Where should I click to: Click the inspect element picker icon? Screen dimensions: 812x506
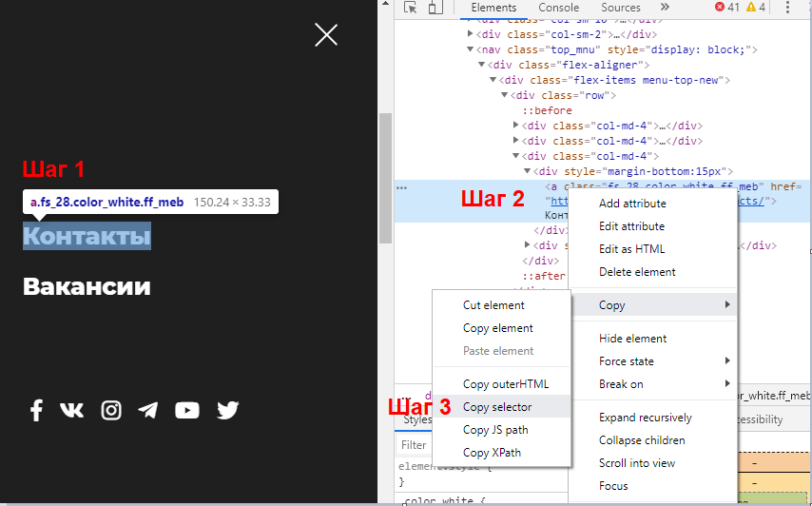[411, 8]
